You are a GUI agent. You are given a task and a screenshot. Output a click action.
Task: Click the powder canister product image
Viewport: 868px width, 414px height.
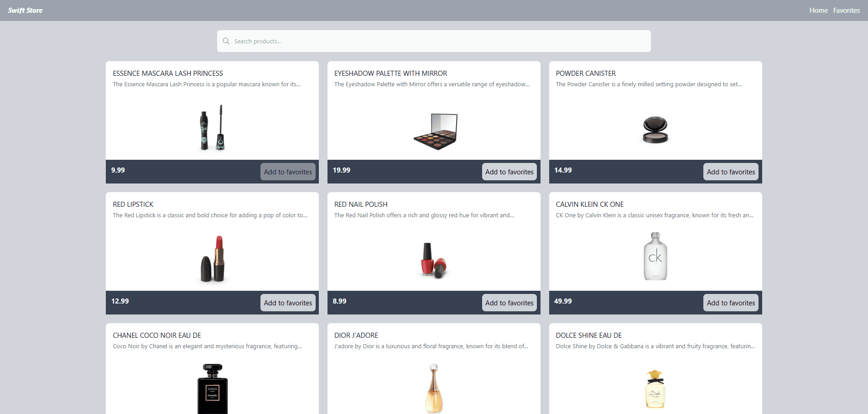point(655,130)
